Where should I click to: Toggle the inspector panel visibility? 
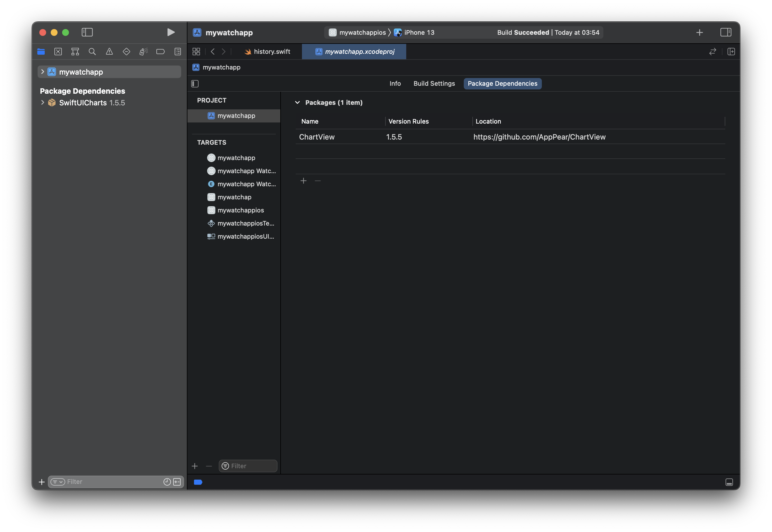[x=726, y=32]
